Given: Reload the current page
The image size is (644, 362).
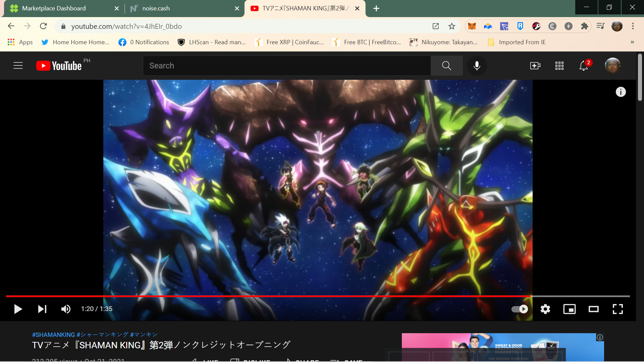Looking at the screenshot, I should 43,26.
